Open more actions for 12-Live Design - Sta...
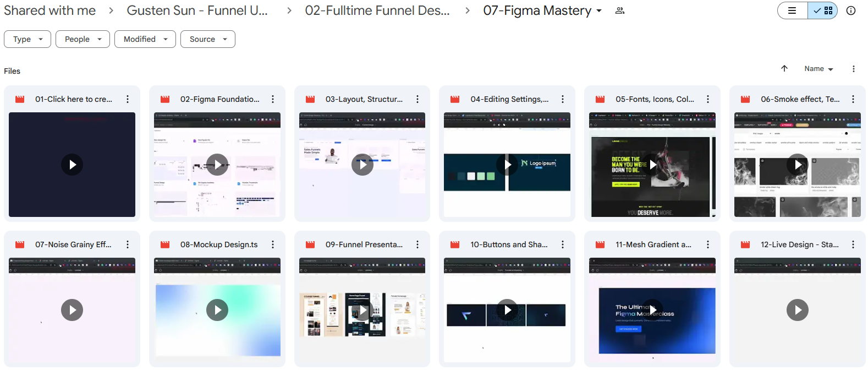Screen dimensions: 868x370 [853, 244]
